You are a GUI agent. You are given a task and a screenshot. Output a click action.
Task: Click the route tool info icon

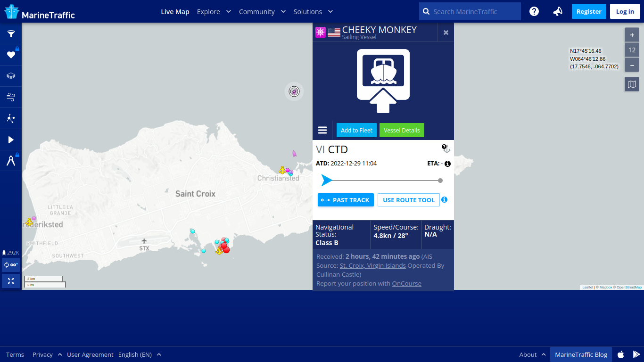[444, 200]
